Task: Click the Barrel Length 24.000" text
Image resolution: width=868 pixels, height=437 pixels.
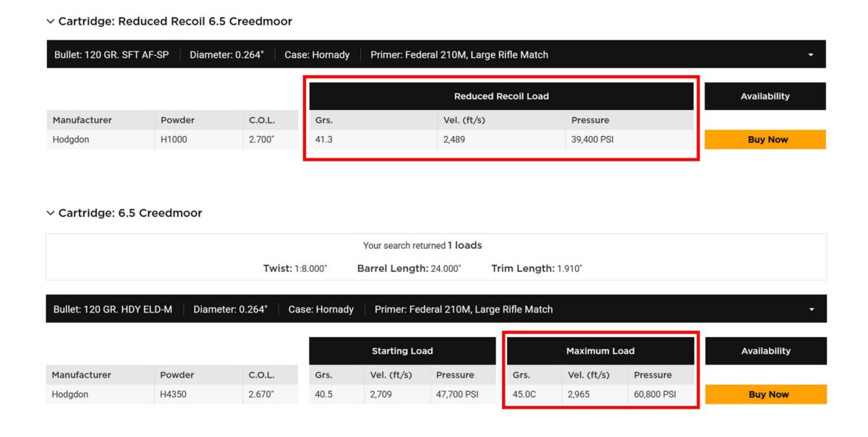Action: (x=409, y=268)
